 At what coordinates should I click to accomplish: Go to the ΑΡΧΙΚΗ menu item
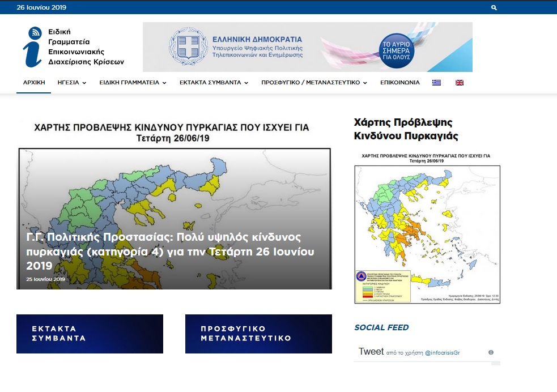[x=34, y=82]
